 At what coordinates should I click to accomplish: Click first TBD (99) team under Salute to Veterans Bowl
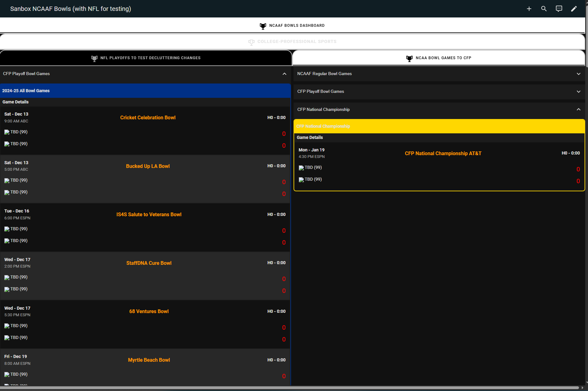tap(19, 229)
